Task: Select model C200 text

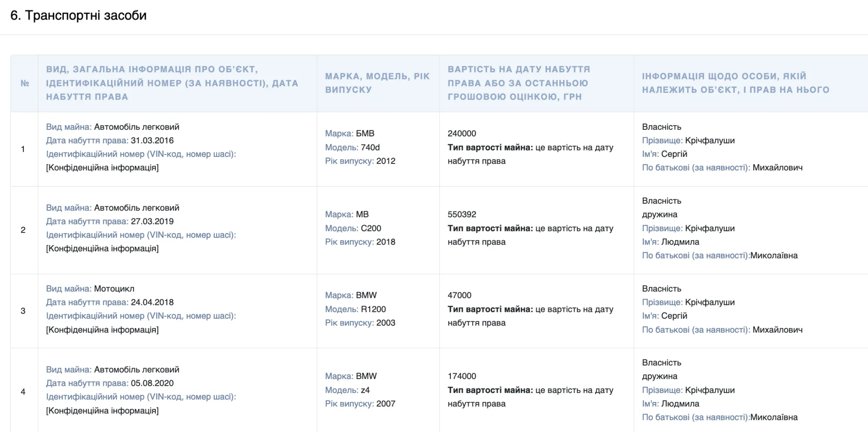Action: click(371, 228)
